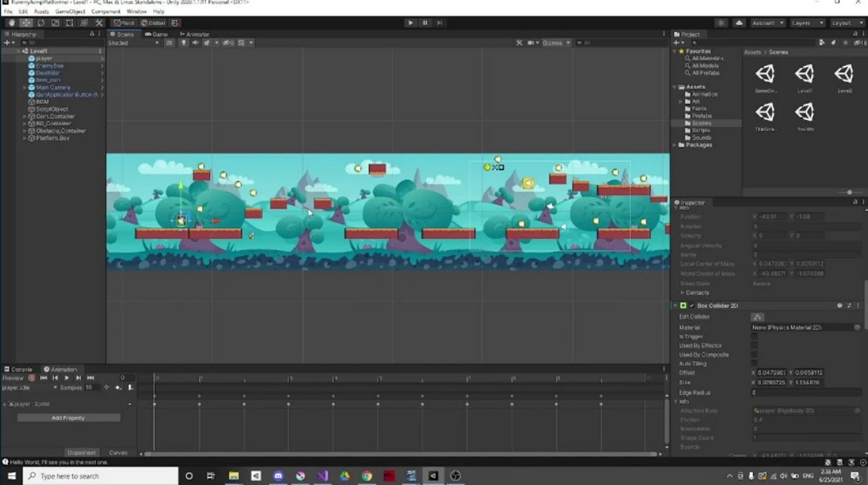Select Scripts folder in Project panel
The image size is (868, 485).
click(x=701, y=130)
